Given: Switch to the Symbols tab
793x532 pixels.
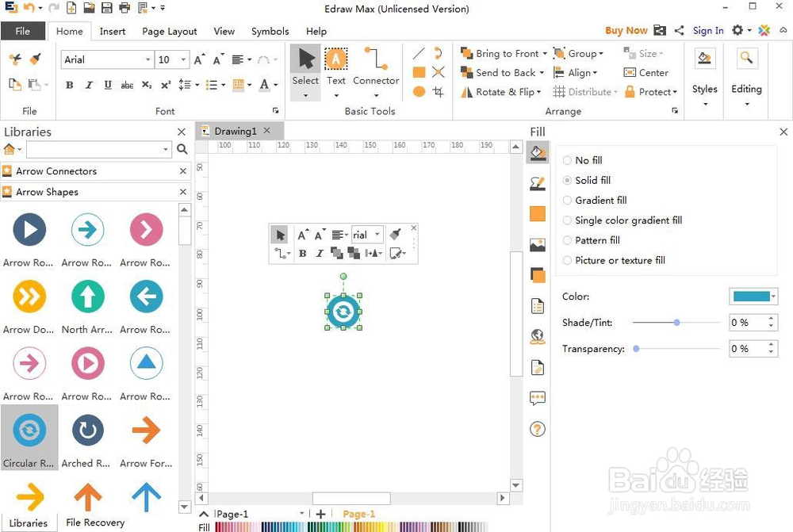Looking at the screenshot, I should pyautogui.click(x=270, y=32).
